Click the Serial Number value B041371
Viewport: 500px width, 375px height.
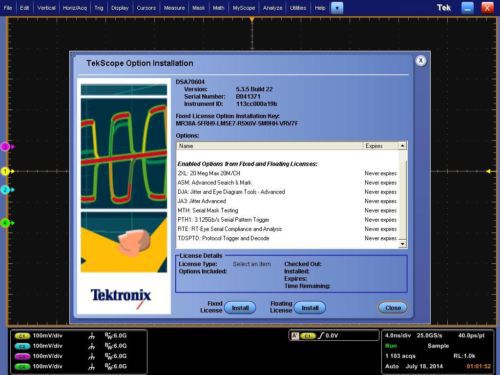pos(248,97)
